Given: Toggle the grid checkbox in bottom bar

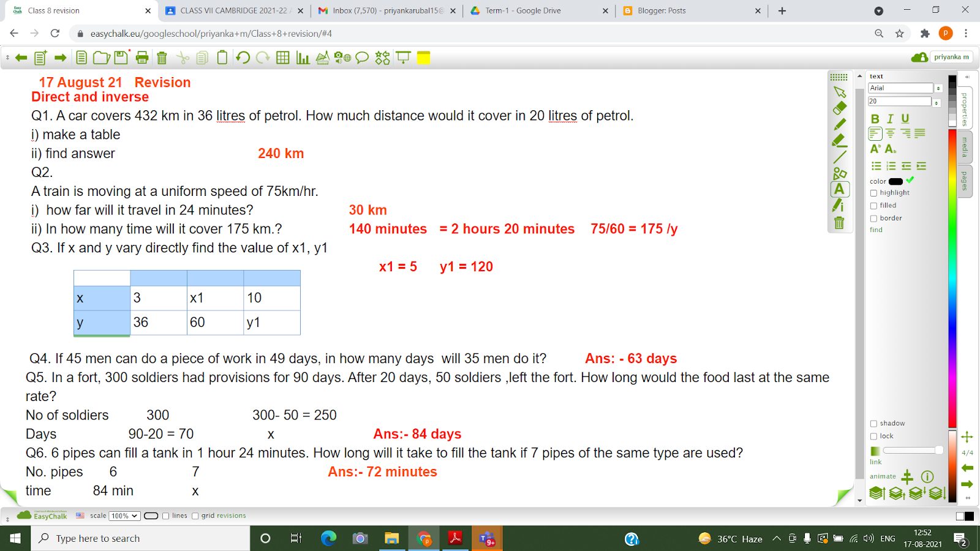Looking at the screenshot, I should (x=195, y=516).
